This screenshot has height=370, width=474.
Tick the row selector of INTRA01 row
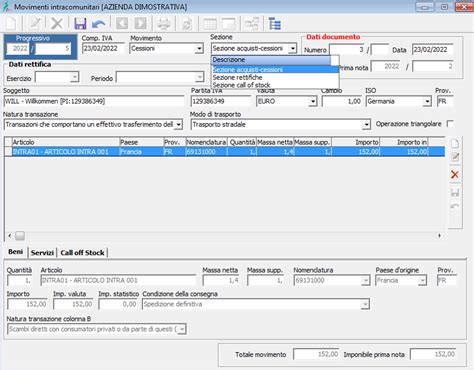(x=8, y=152)
